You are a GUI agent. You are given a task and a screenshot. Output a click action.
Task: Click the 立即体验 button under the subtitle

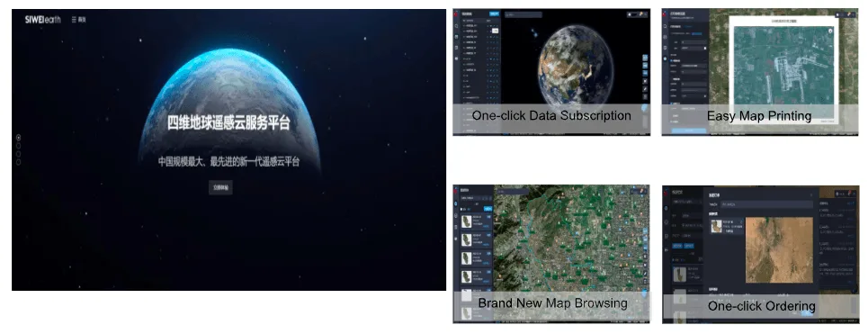221,188
